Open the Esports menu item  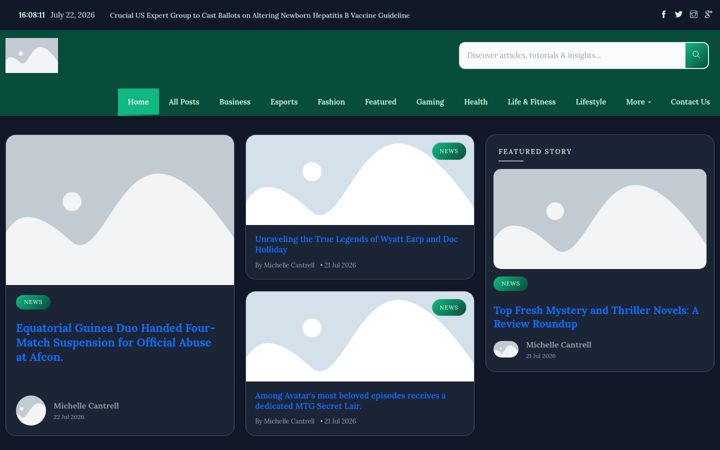click(284, 102)
